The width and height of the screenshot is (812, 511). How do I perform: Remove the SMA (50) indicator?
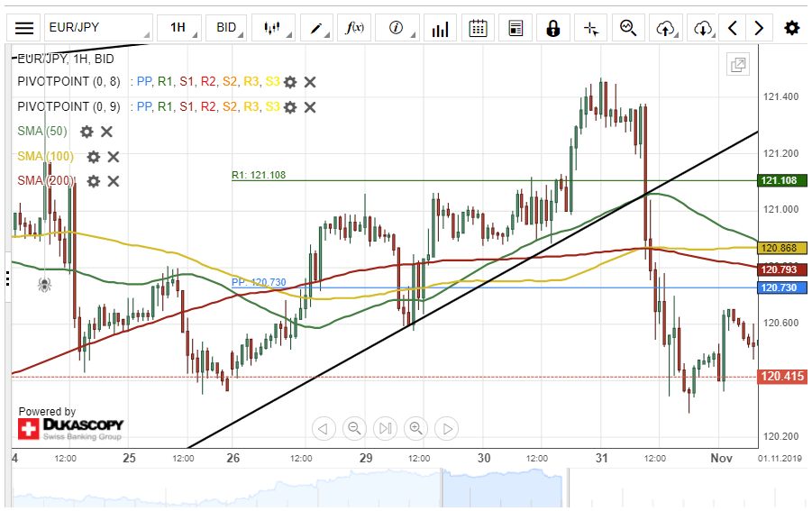pos(106,132)
